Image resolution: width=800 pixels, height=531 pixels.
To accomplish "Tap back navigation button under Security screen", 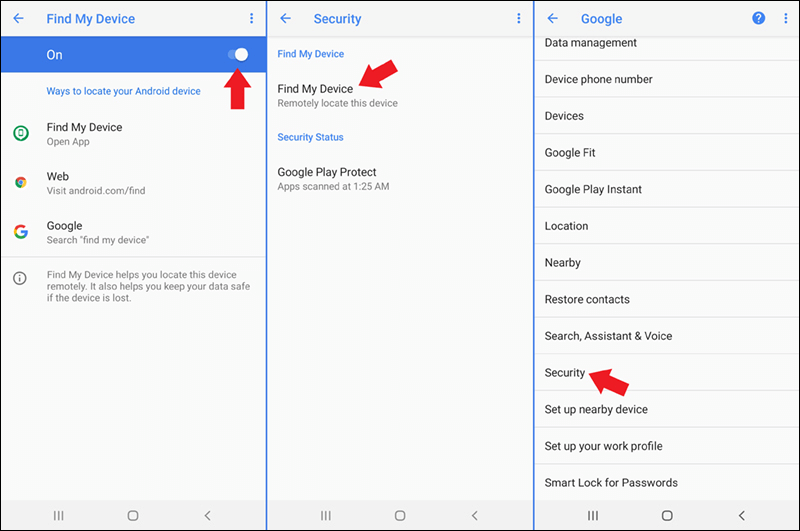I will click(474, 516).
